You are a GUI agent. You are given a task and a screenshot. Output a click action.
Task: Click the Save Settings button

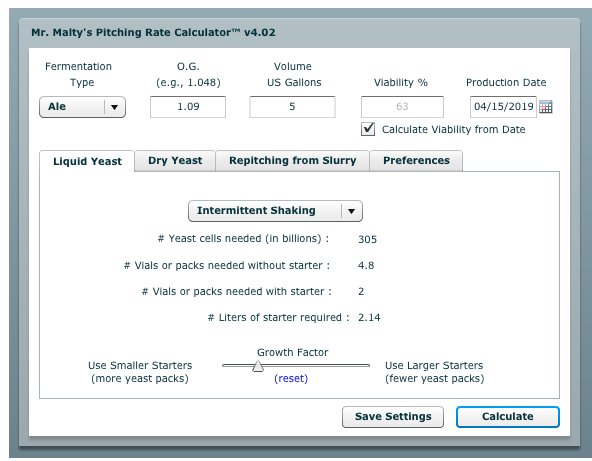point(393,416)
